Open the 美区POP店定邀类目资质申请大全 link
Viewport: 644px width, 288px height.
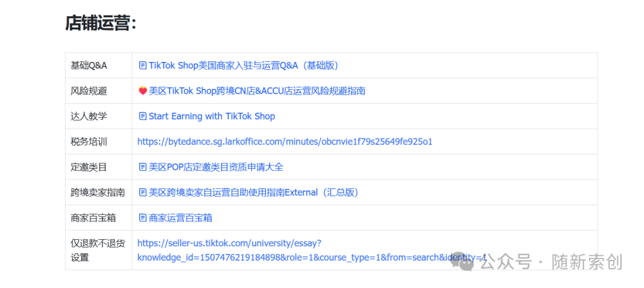click(216, 167)
